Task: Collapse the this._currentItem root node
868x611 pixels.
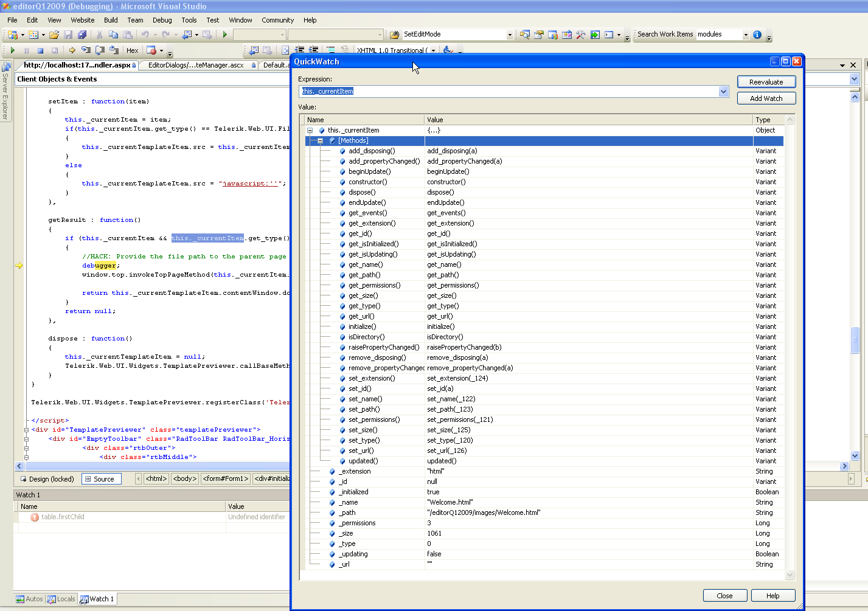Action: 310,130
